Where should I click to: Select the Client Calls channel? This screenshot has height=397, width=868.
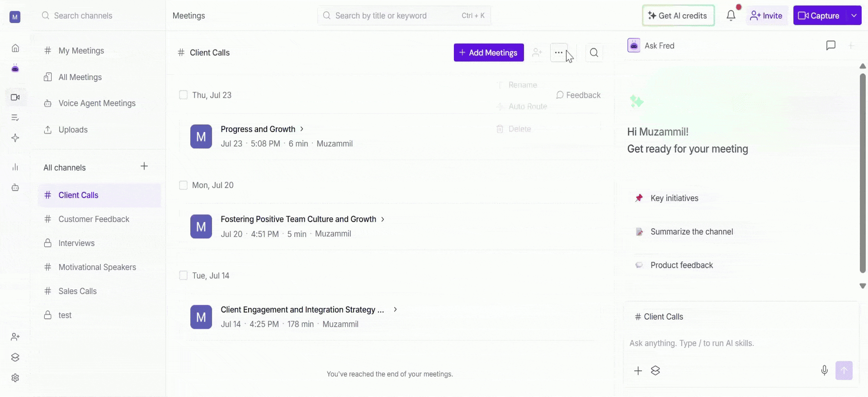pyautogui.click(x=99, y=195)
